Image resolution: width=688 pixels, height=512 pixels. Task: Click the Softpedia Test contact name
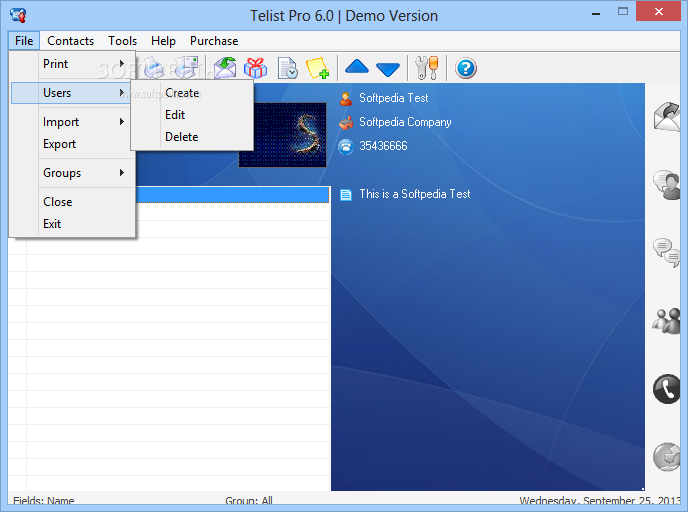click(x=394, y=98)
